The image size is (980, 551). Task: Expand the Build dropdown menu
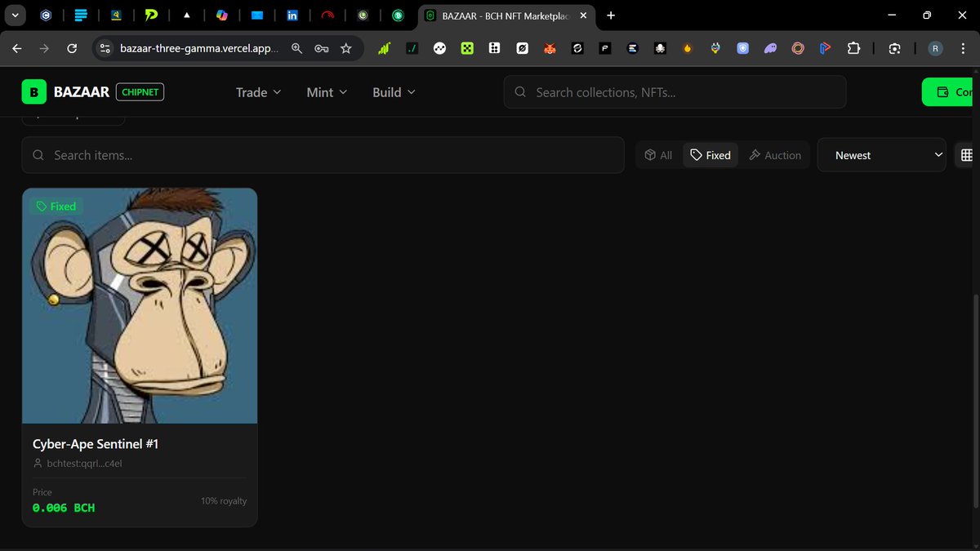(394, 92)
